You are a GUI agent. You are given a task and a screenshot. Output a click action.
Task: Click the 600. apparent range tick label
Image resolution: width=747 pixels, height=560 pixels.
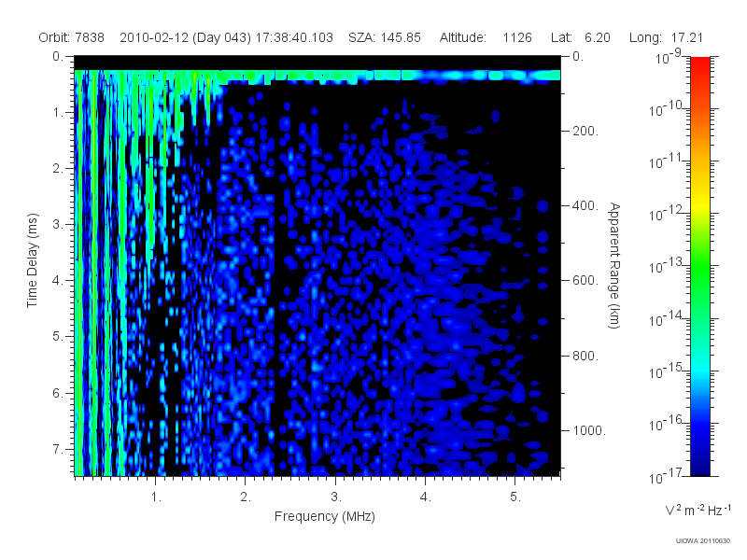click(585, 281)
